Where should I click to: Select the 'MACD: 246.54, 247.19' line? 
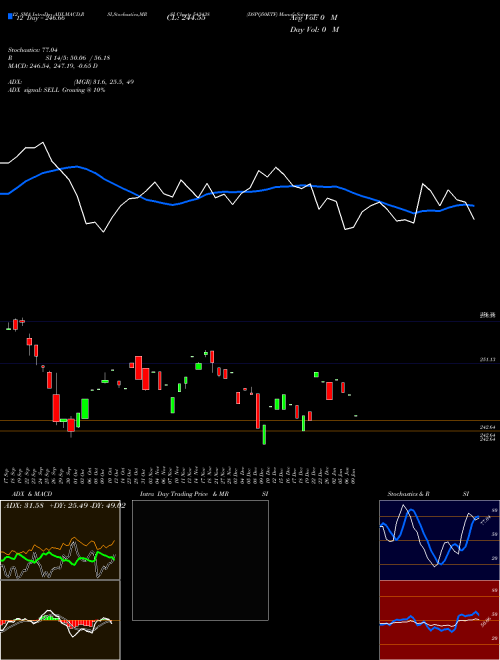click(x=53, y=66)
